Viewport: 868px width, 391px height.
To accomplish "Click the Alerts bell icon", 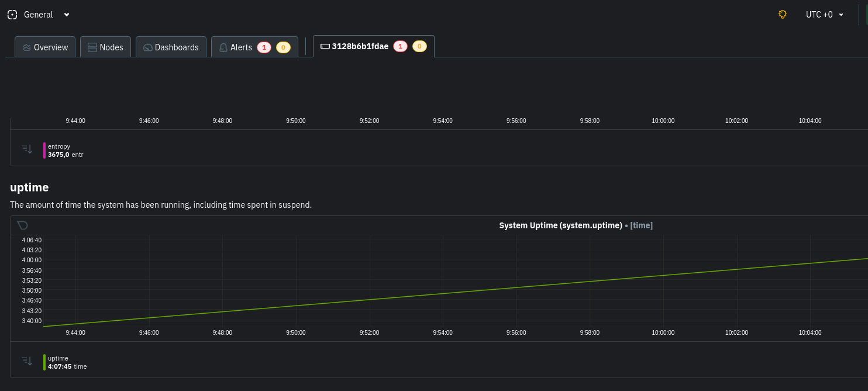I will click(x=223, y=47).
